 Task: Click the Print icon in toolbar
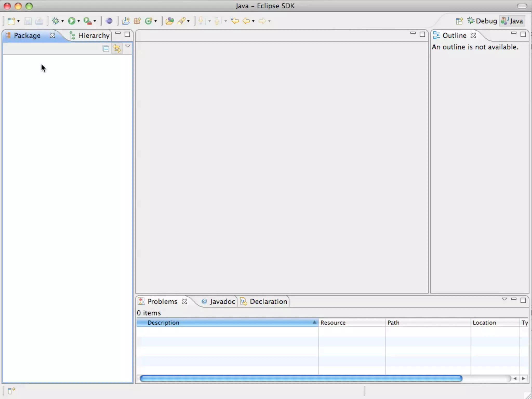(39, 21)
